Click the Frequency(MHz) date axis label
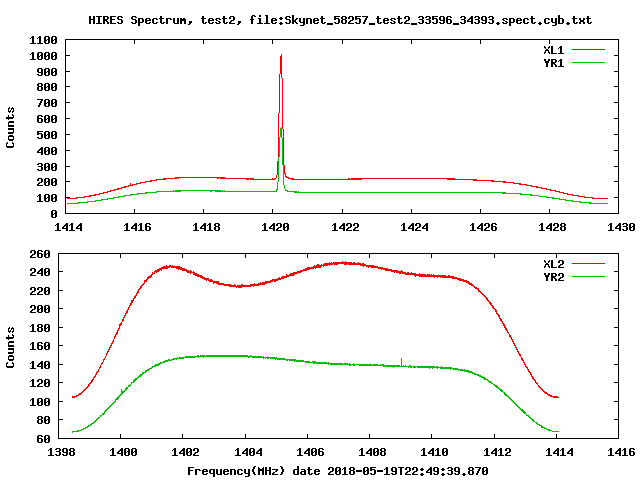Image resolution: width=640 pixels, height=480 pixels. [x=338, y=471]
